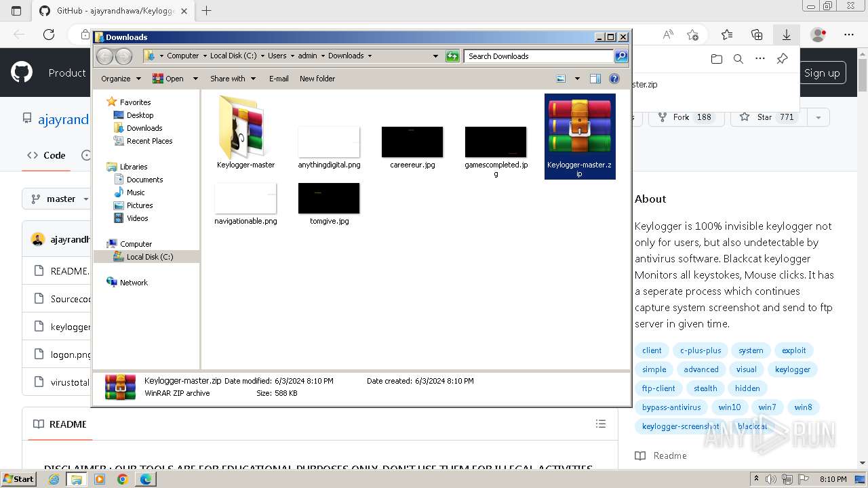Toggle the preview pane button
This screenshot has width=868, height=488.
(595, 79)
